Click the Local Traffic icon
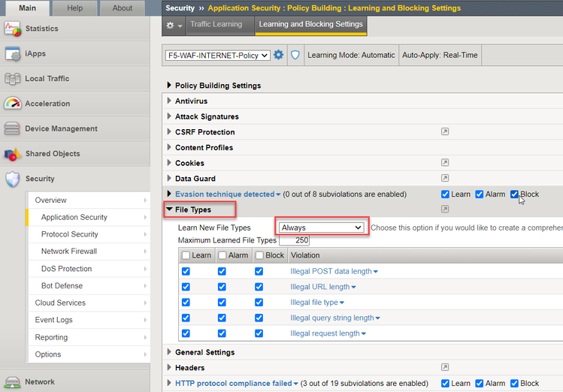This screenshot has width=563, height=392. (13, 79)
